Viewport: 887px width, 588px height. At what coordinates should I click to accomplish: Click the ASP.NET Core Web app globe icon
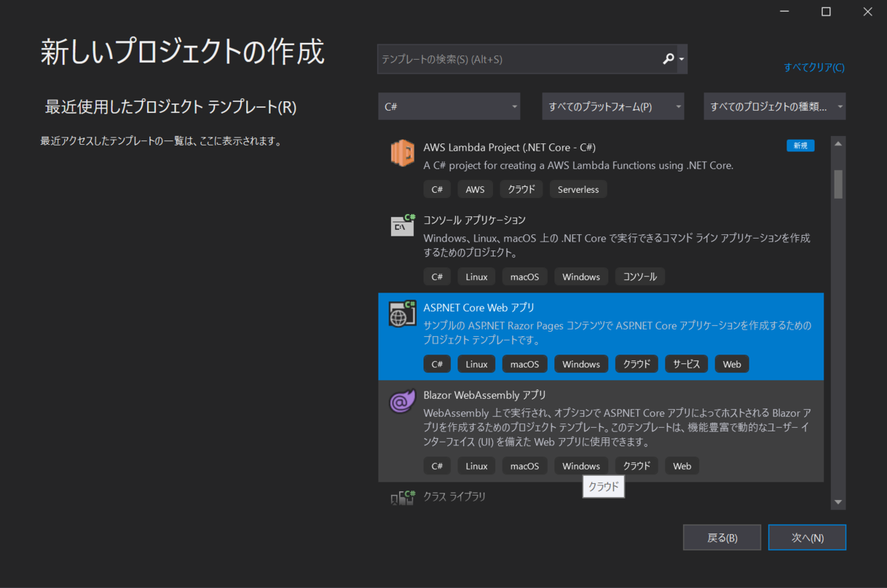(x=403, y=313)
